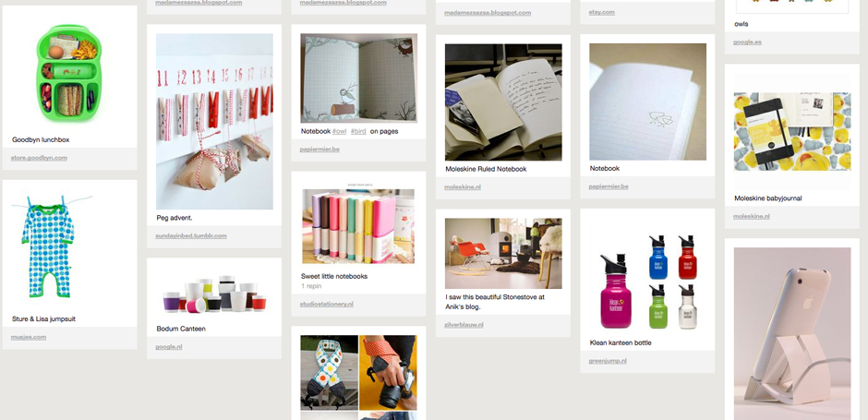Image resolution: width=868 pixels, height=420 pixels.
Task: Follow the greenjump.nl source link
Action: click(x=608, y=361)
